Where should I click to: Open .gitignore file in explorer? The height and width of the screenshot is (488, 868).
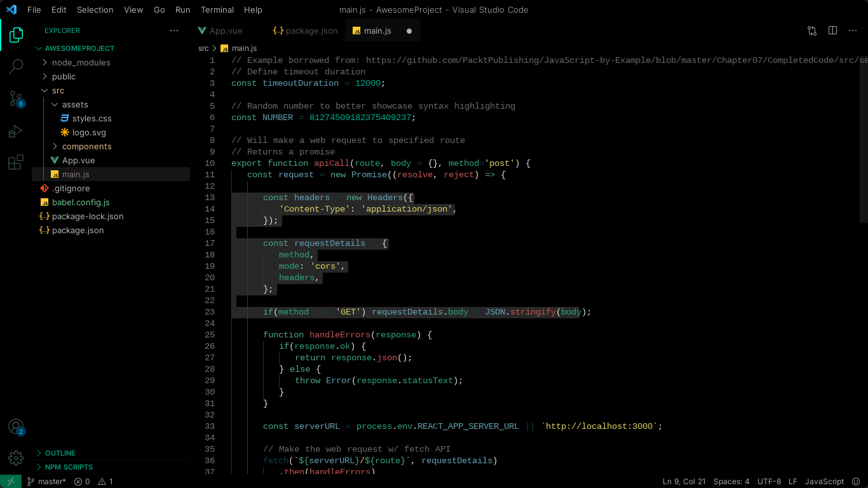click(71, 188)
